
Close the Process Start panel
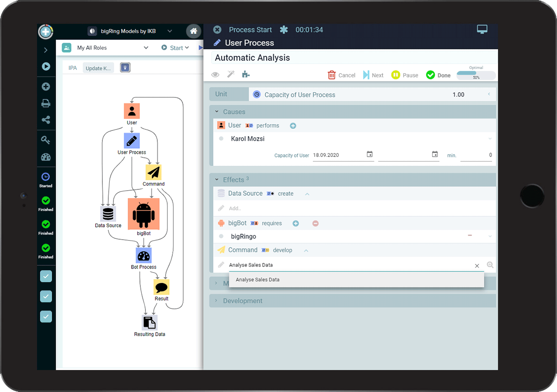tap(217, 30)
